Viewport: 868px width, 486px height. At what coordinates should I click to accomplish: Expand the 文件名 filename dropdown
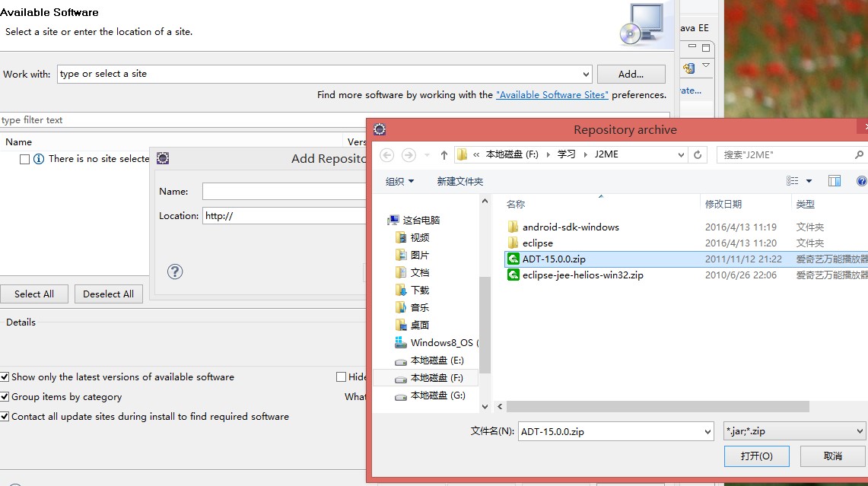tap(707, 432)
